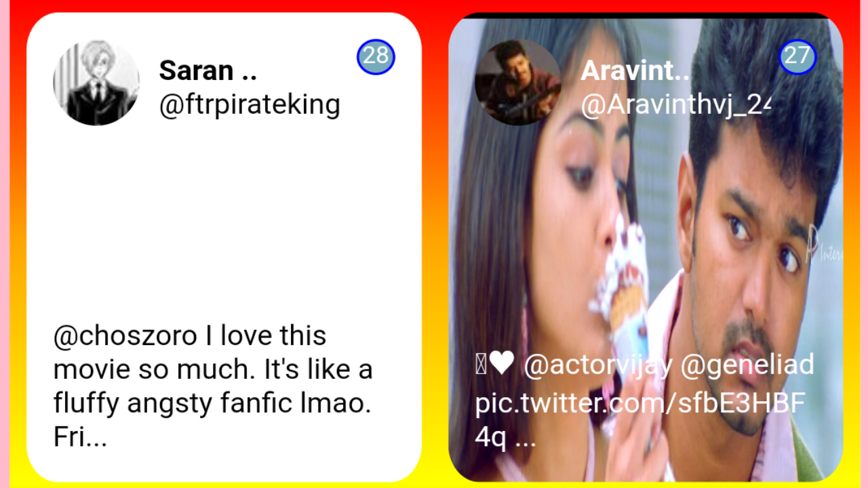The width and height of the screenshot is (868, 488).
Task: Open the @geneliad mention
Action: [747, 366]
